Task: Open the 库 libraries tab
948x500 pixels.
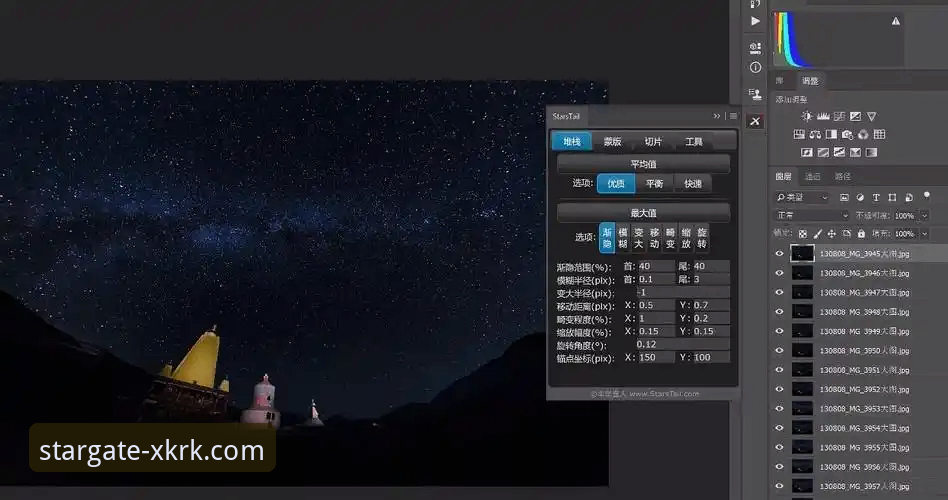Action: 780,80
